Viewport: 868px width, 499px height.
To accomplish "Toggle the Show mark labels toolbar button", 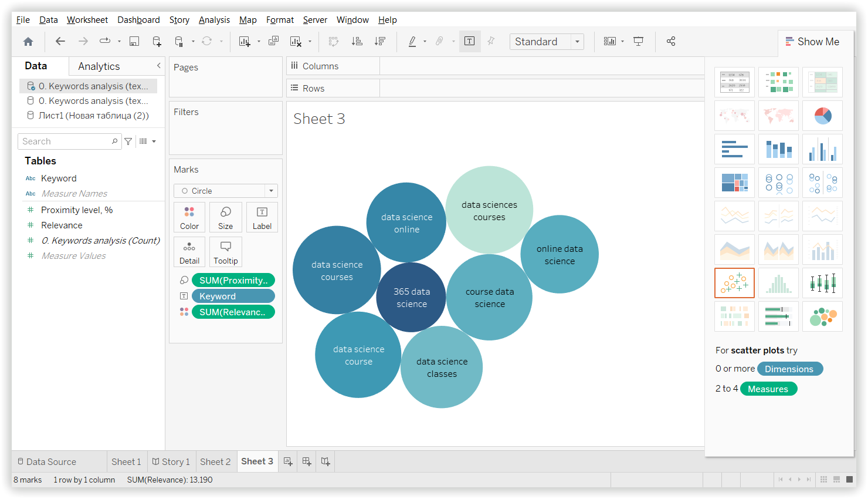I will (470, 41).
